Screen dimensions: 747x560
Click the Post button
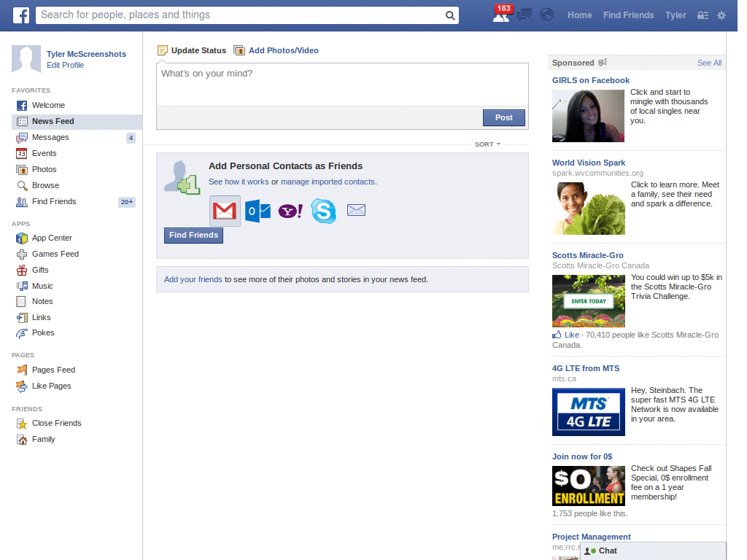(503, 117)
